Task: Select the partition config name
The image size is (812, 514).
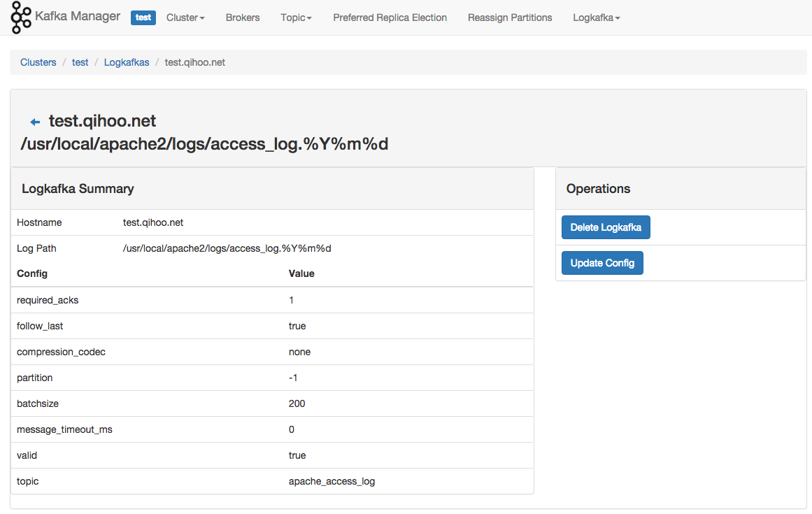Action: (35, 378)
